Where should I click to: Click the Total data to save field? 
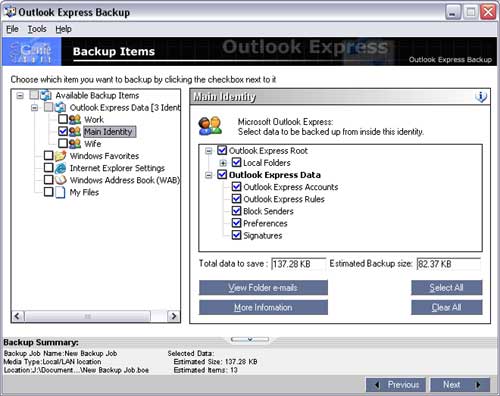point(298,264)
